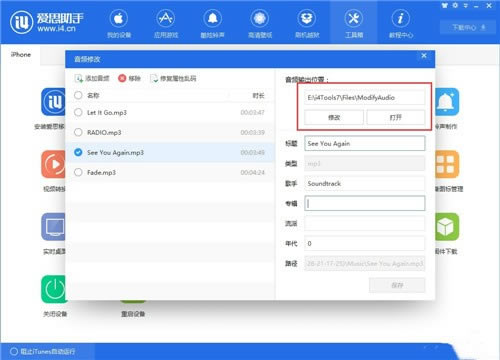Viewport: 500px width, 360px height.
Task: Switch to the Toolbox tab
Action: coord(354,22)
